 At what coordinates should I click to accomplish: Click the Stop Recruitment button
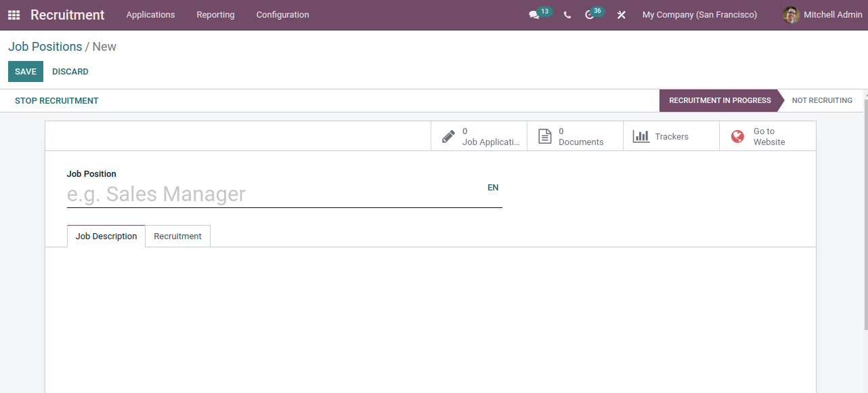[57, 101]
